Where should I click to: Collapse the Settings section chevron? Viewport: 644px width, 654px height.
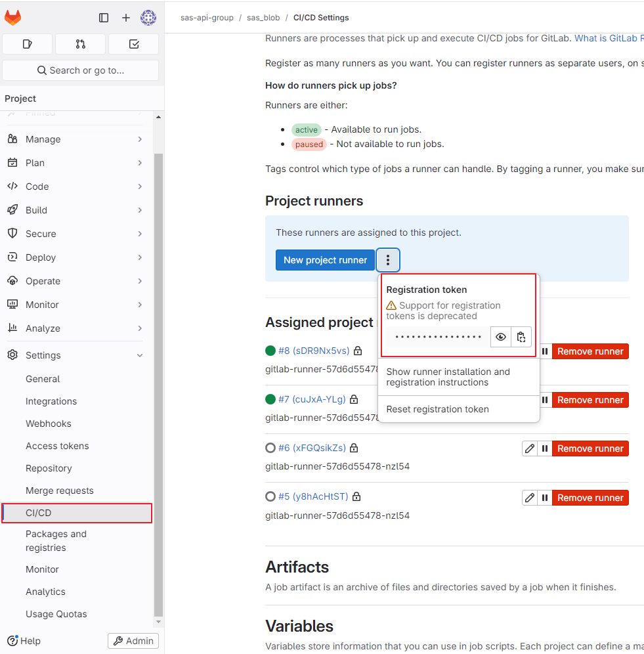(x=140, y=355)
